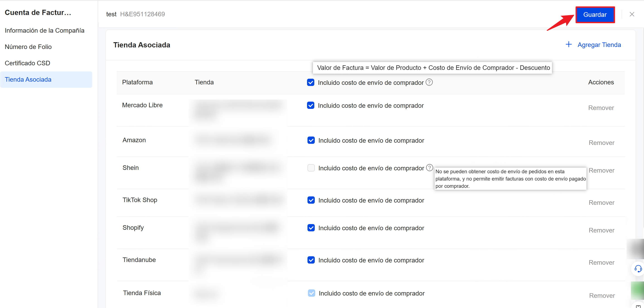Click the Amazon platform cell
644x308 pixels.
[134, 140]
